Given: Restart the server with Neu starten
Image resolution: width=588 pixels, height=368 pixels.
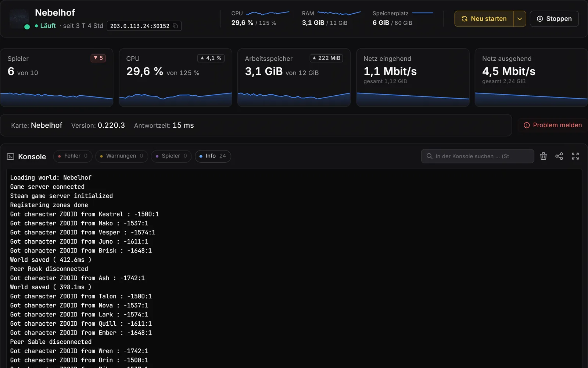Looking at the screenshot, I should (484, 19).
